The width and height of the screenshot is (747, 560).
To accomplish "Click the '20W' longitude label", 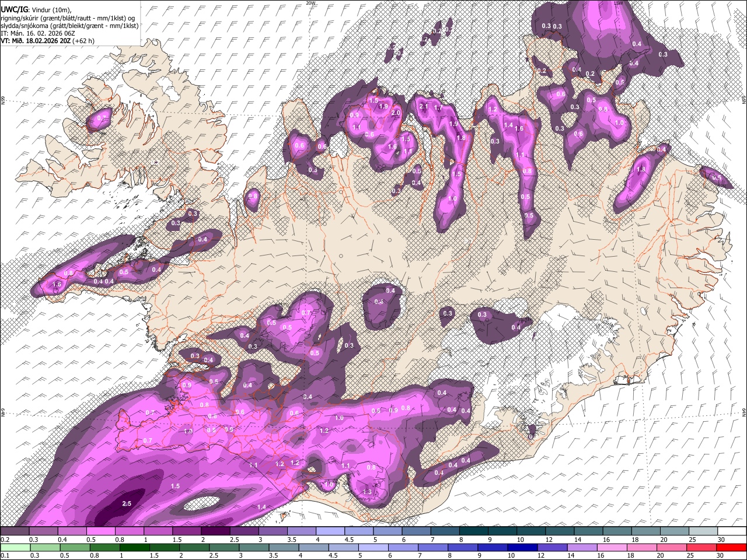I will coord(310,3).
